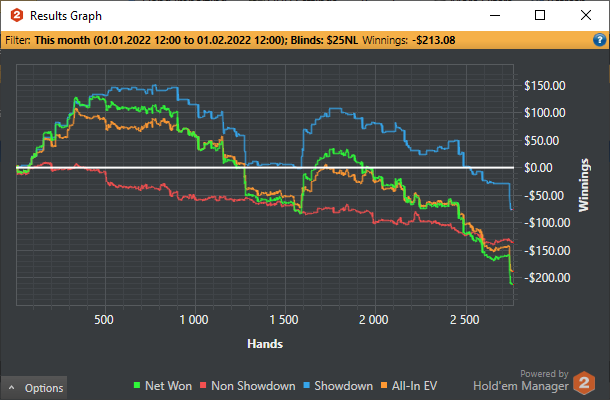Click the All-In EV legend label
610x400 pixels.
tap(414, 386)
